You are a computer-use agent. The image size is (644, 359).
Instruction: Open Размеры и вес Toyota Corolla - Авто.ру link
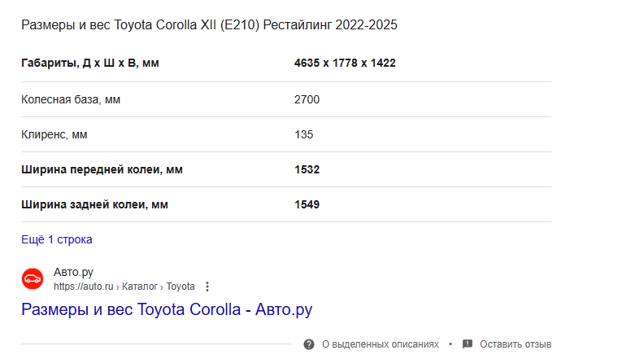167,309
